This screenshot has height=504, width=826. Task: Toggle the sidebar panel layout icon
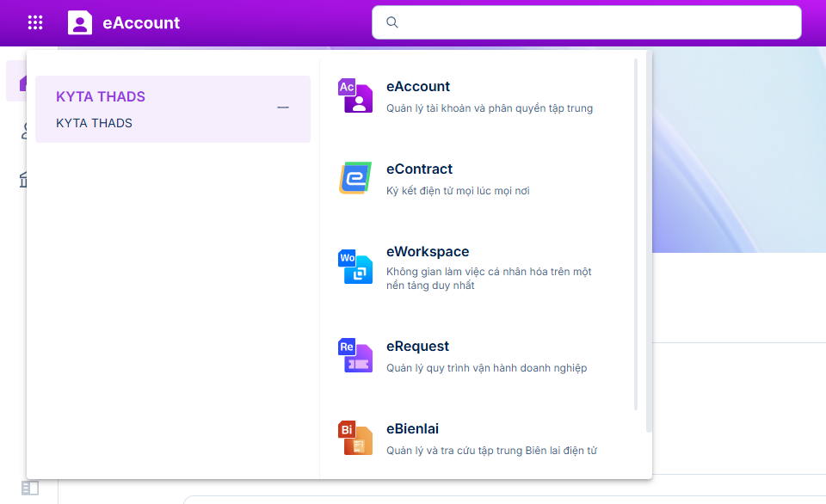(30, 489)
